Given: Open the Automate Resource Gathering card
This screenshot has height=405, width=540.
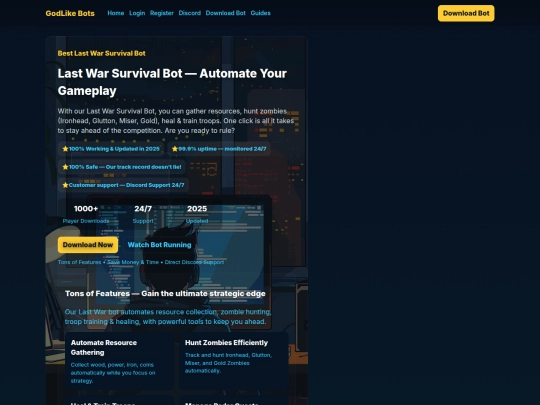Looking at the screenshot, I should 120,361.
